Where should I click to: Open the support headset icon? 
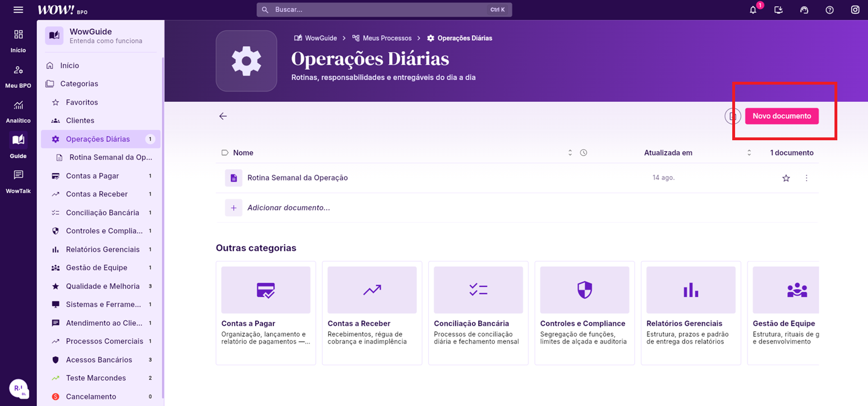point(804,10)
